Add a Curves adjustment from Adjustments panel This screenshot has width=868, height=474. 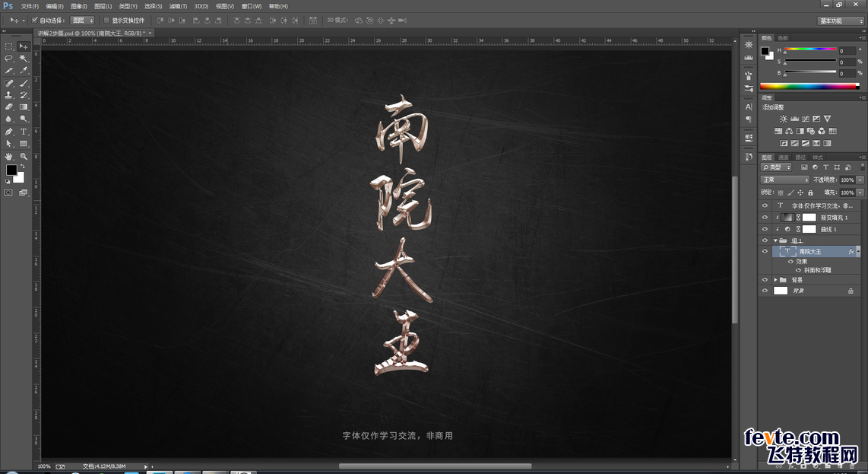(x=806, y=119)
